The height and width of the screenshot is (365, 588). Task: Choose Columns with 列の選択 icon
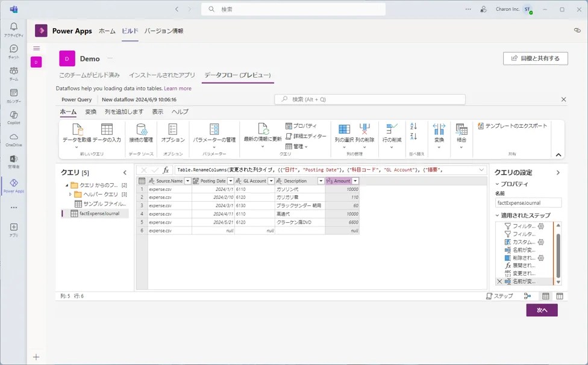pos(344,129)
